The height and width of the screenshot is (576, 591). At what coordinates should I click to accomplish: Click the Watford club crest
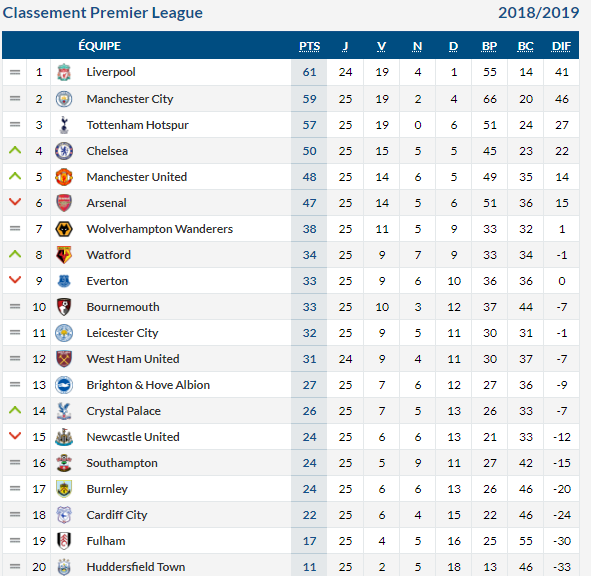[x=64, y=255]
